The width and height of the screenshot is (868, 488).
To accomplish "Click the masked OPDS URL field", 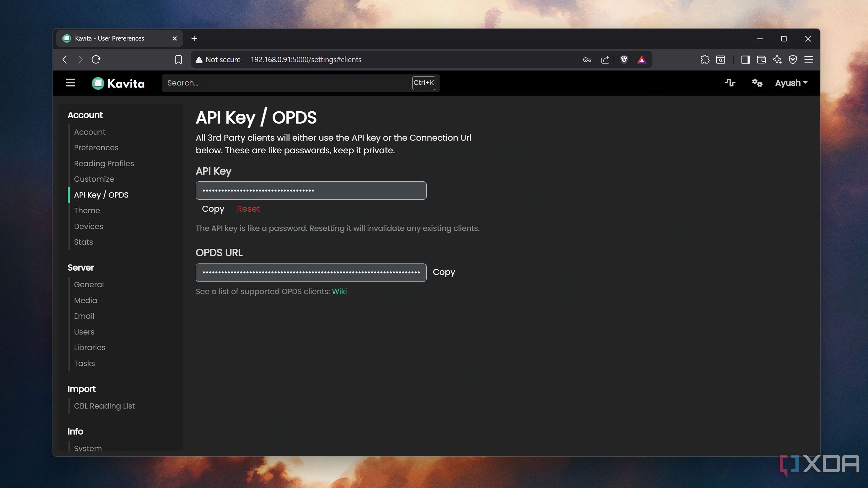I will [x=311, y=272].
